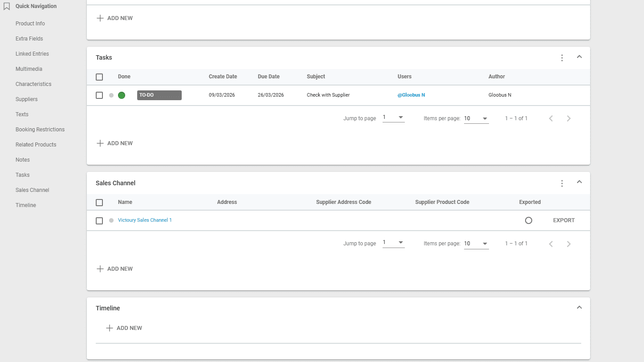The image size is (644, 362).
Task: Tick the Victoury Sales Channel 1 row checkbox
Action: pyautogui.click(x=99, y=221)
